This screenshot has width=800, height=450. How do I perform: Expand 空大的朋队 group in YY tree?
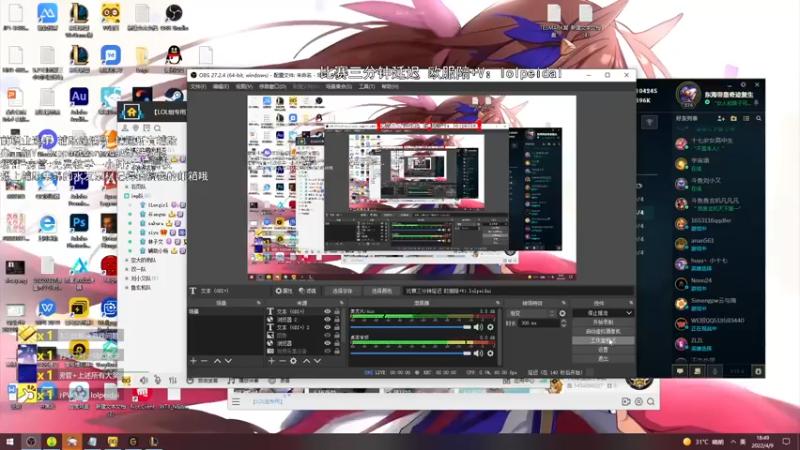click(x=127, y=260)
